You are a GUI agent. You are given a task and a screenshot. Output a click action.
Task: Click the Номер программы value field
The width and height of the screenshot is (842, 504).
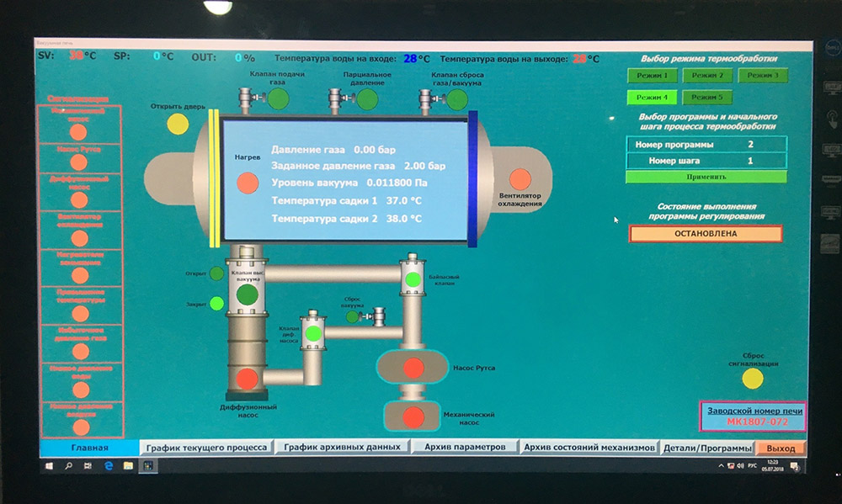(x=749, y=145)
